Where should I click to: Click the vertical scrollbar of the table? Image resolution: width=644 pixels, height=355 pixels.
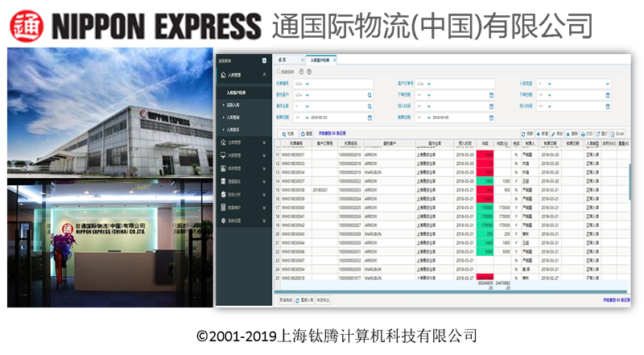coord(630,182)
